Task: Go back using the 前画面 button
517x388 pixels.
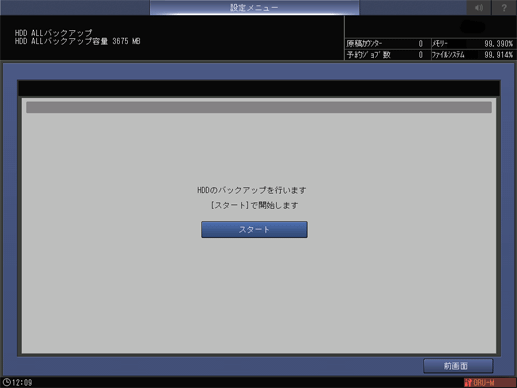Action: pos(458,366)
